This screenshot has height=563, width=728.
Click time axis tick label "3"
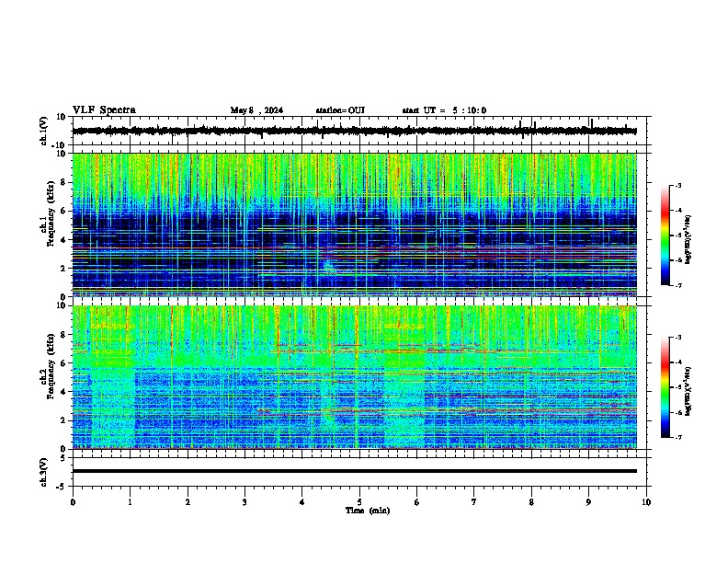245,502
